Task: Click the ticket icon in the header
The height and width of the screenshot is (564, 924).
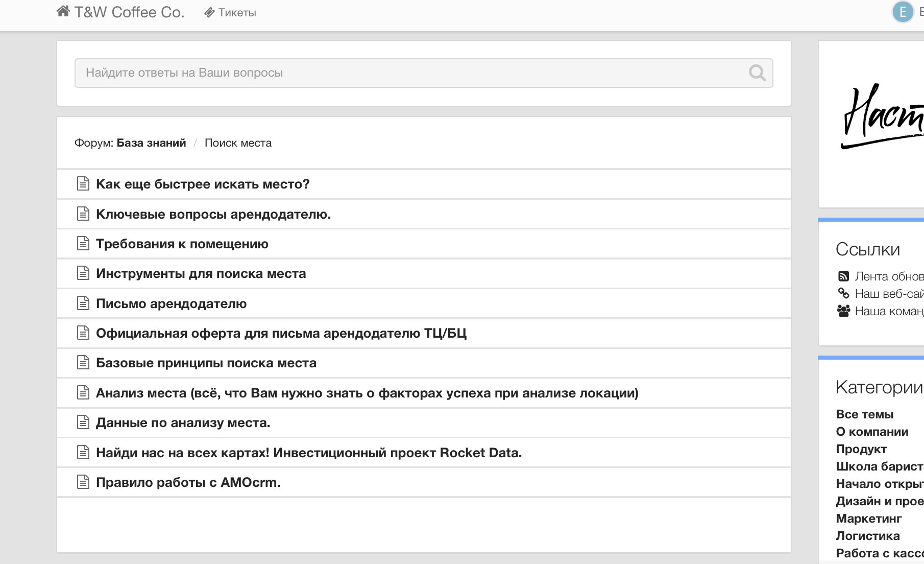Action: pos(209,13)
